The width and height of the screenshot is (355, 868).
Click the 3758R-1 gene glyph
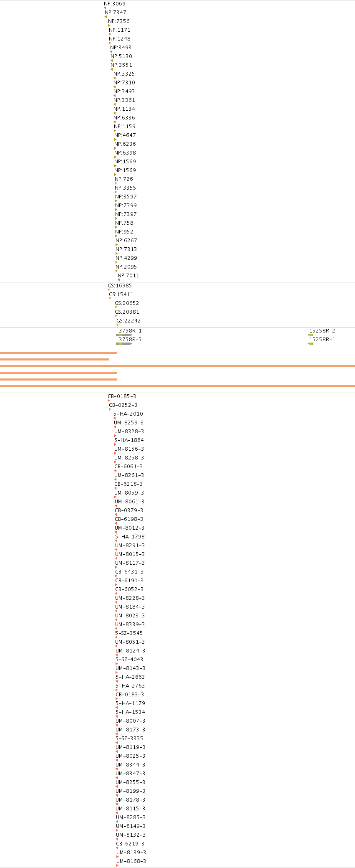tap(124, 335)
